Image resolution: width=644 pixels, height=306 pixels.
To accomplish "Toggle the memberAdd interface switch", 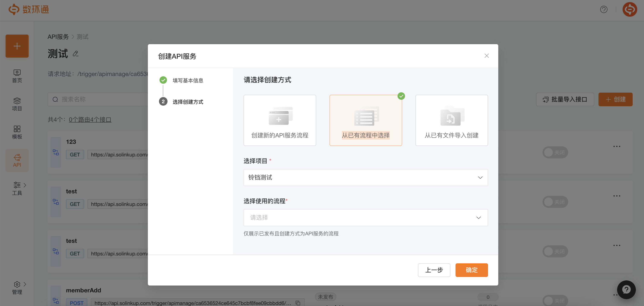I will (555, 300).
